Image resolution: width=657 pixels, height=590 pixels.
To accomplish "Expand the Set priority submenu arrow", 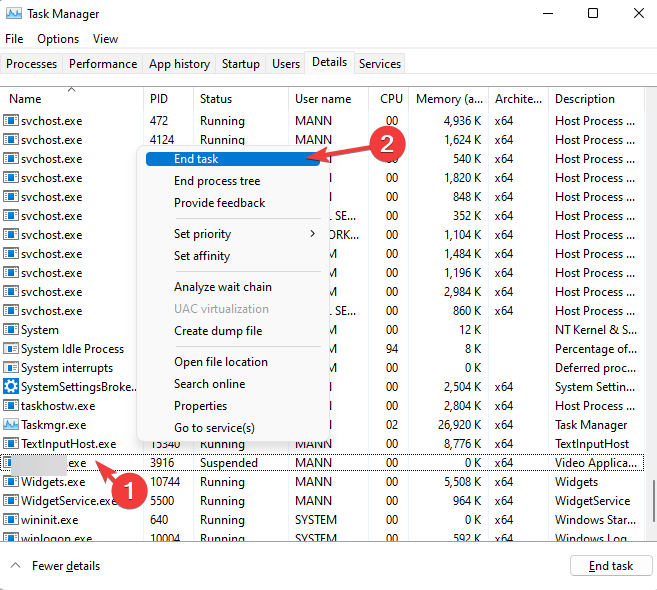I will pos(313,233).
